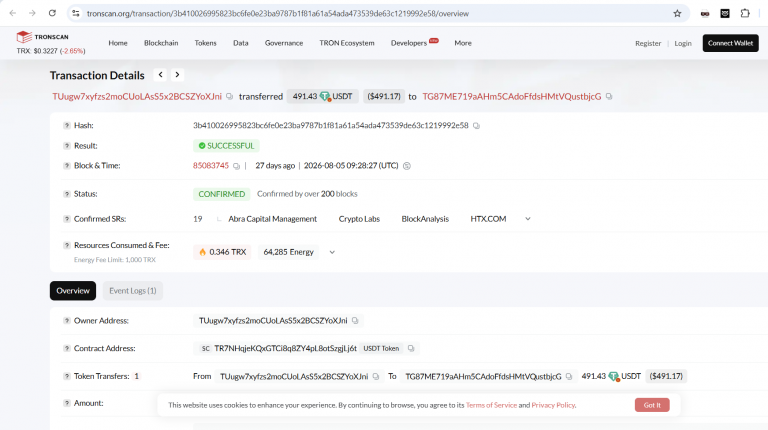Image resolution: width=768 pixels, height=430 pixels.
Task: Switch to the Event Logs (1) tab
Action: [x=133, y=291]
